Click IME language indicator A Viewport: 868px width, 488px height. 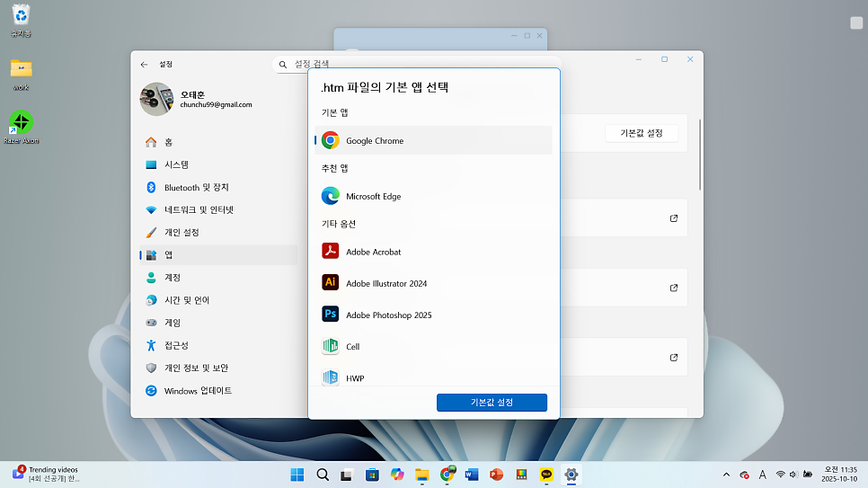(763, 475)
